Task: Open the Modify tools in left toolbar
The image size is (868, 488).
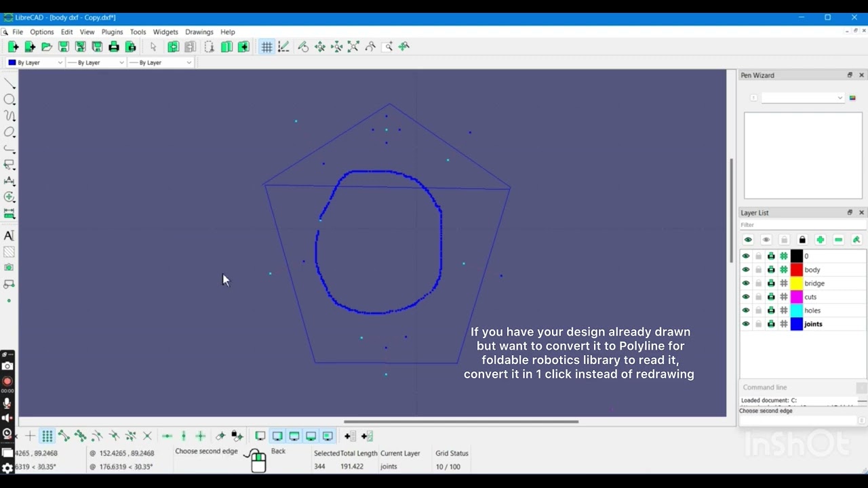Action: point(9,197)
